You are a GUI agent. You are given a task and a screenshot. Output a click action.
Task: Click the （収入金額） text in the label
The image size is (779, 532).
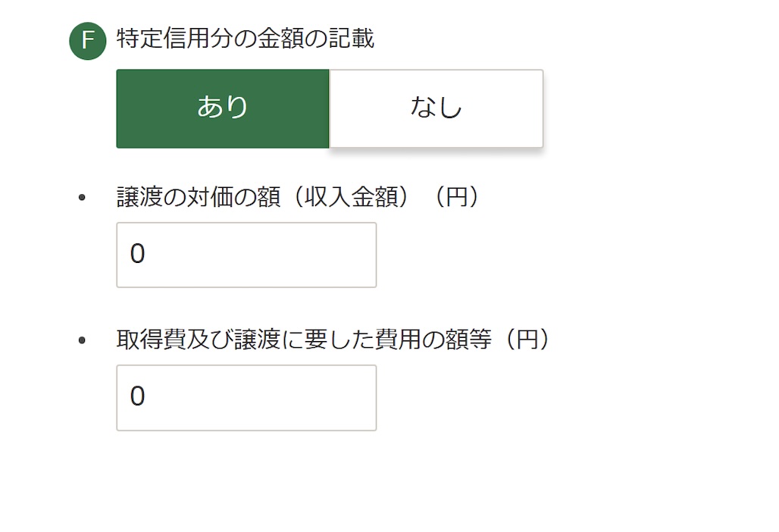pos(352,197)
